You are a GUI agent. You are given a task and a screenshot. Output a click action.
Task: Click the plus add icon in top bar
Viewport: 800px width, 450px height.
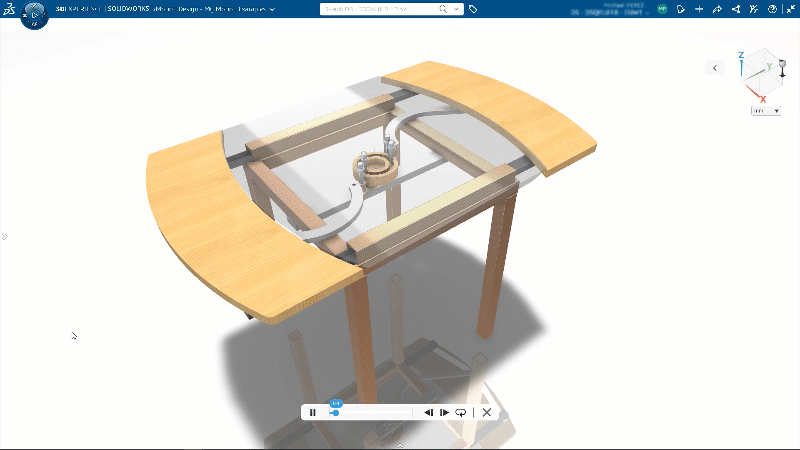pyautogui.click(x=699, y=9)
